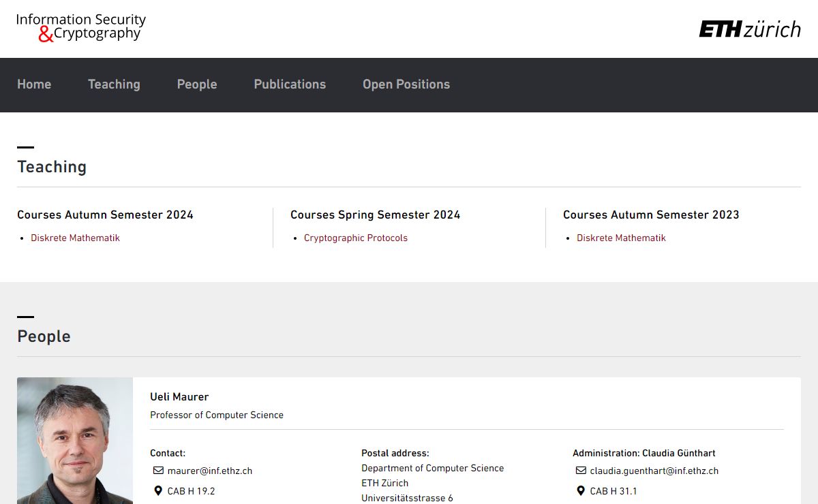Click the Information Security & Cryptography logo

tap(80, 28)
